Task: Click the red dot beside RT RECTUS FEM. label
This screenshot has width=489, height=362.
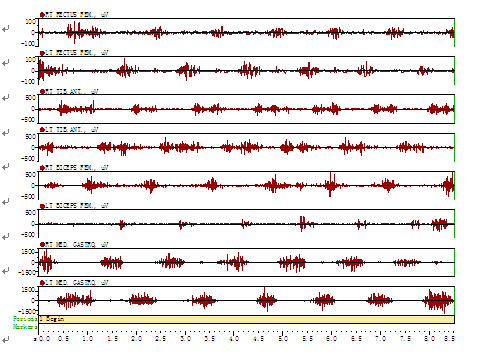Action: [x=42, y=15]
